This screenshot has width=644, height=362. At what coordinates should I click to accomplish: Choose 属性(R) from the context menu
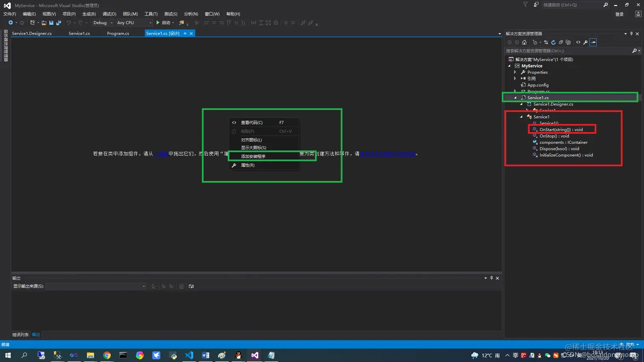click(x=264, y=165)
